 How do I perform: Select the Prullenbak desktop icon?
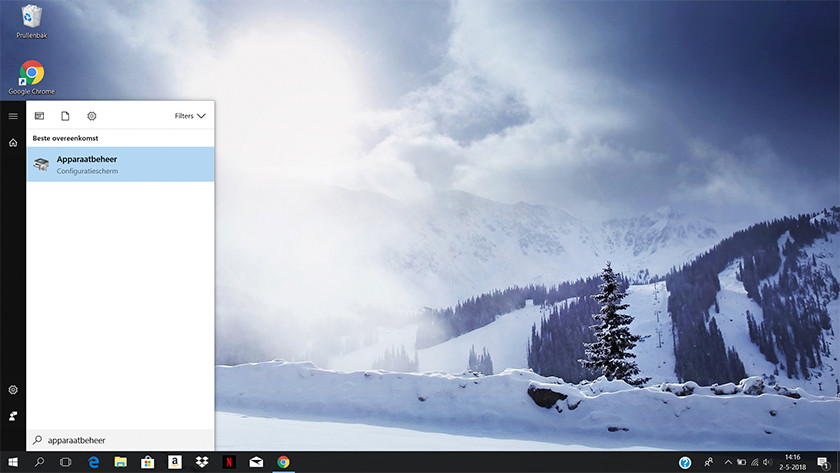tap(32, 21)
